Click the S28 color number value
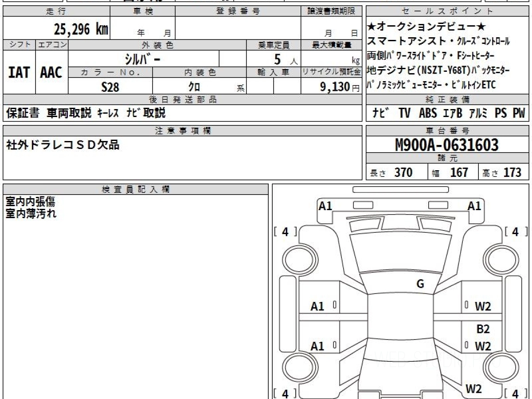The width and height of the screenshot is (532, 399). [110, 87]
